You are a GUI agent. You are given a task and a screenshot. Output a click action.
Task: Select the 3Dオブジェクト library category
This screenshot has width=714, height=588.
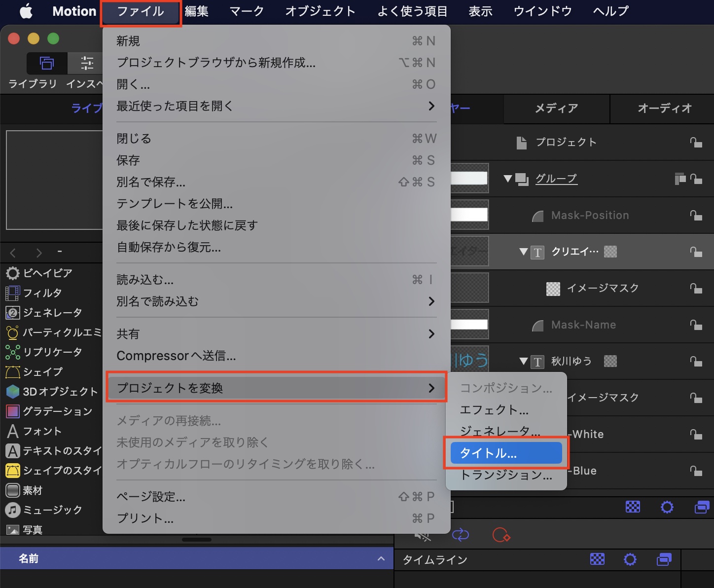click(x=51, y=392)
